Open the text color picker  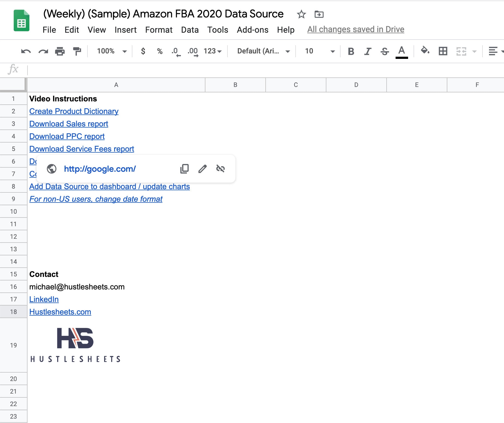(402, 52)
